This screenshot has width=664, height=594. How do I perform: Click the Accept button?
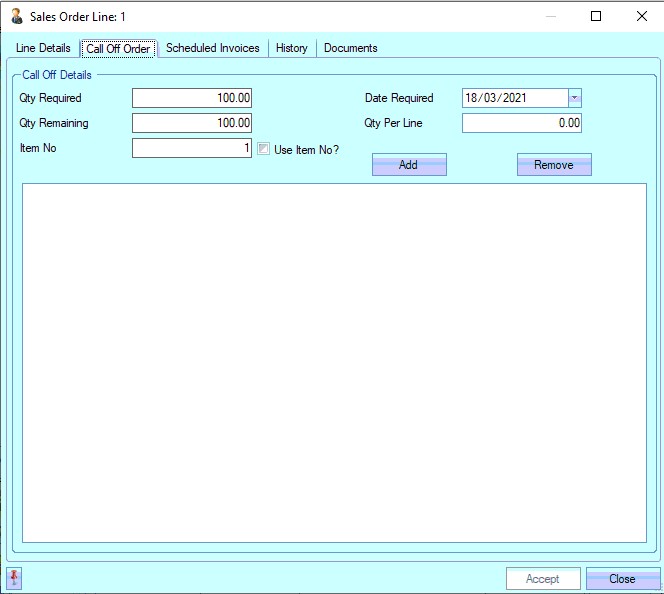(543, 579)
